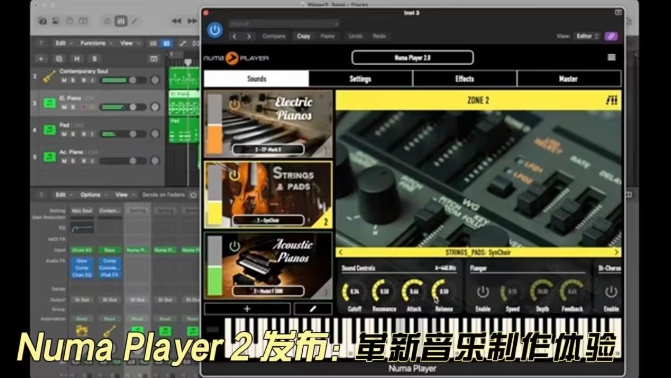The height and width of the screenshot is (378, 671).
Task: Switch to the Effects tab
Action: (x=465, y=79)
